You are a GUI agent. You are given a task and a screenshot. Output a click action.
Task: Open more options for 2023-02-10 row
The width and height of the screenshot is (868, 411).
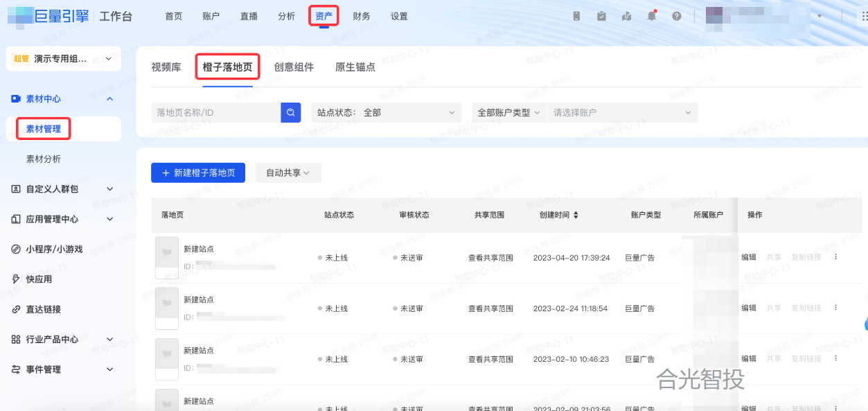tap(835, 358)
